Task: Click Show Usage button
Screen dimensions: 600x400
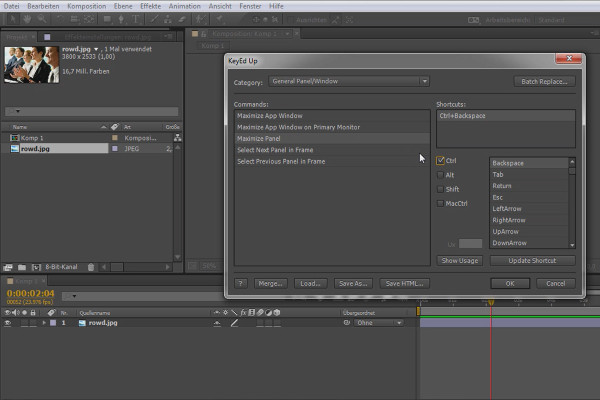Action: pyautogui.click(x=460, y=260)
